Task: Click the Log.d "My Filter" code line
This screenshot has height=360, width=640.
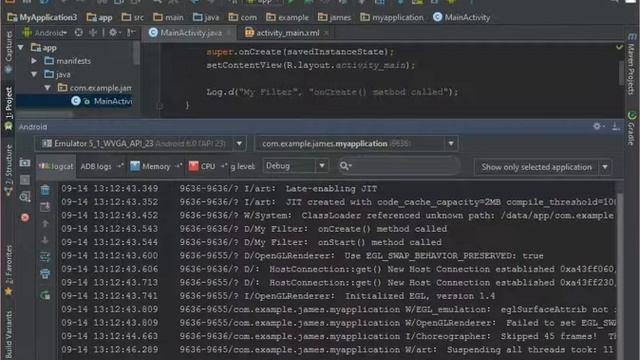Action: click(x=332, y=92)
